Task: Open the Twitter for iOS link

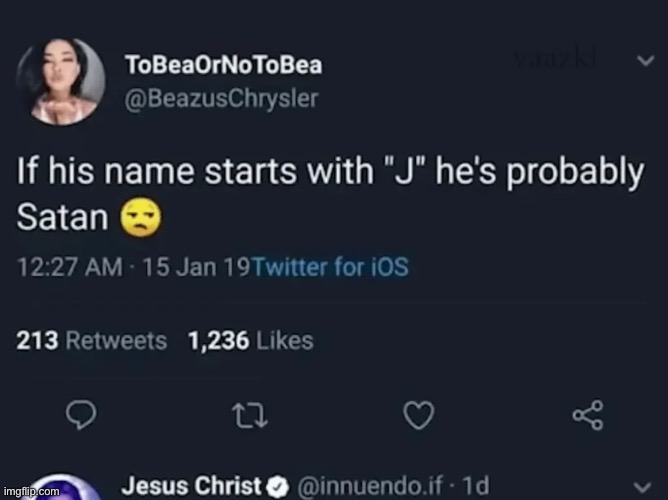Action: [331, 268]
